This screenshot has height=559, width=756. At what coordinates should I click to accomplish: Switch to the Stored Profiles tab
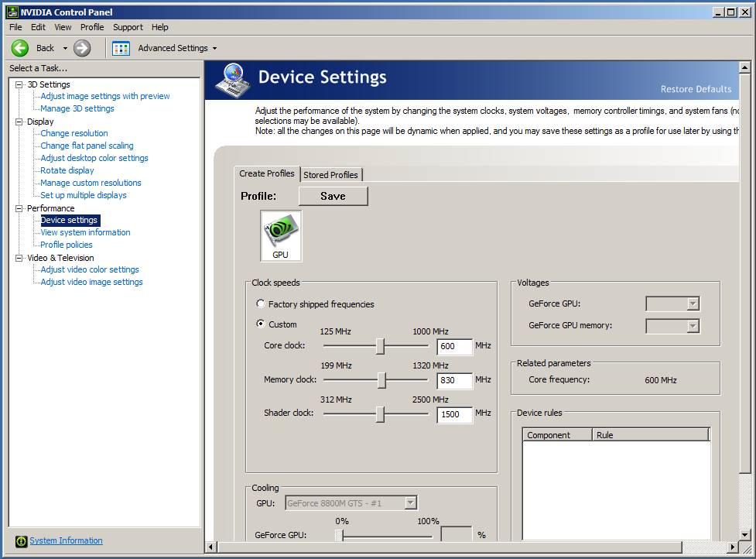pyautogui.click(x=330, y=175)
